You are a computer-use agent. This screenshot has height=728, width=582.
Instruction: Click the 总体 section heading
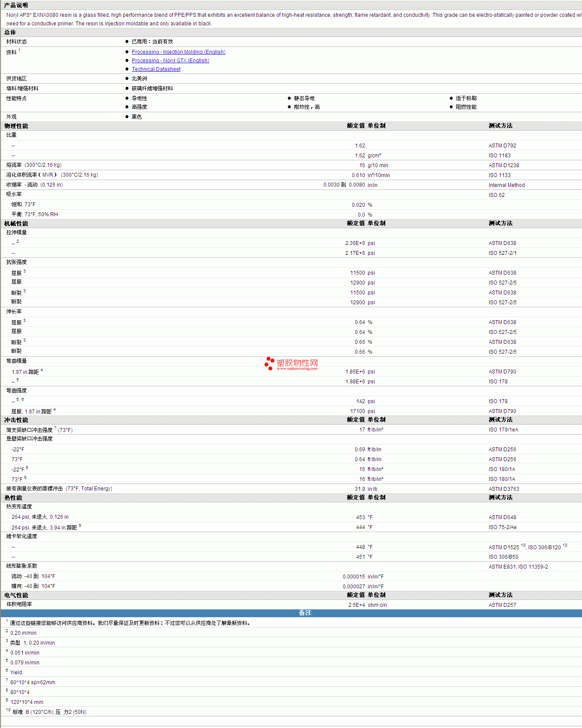coord(10,32)
